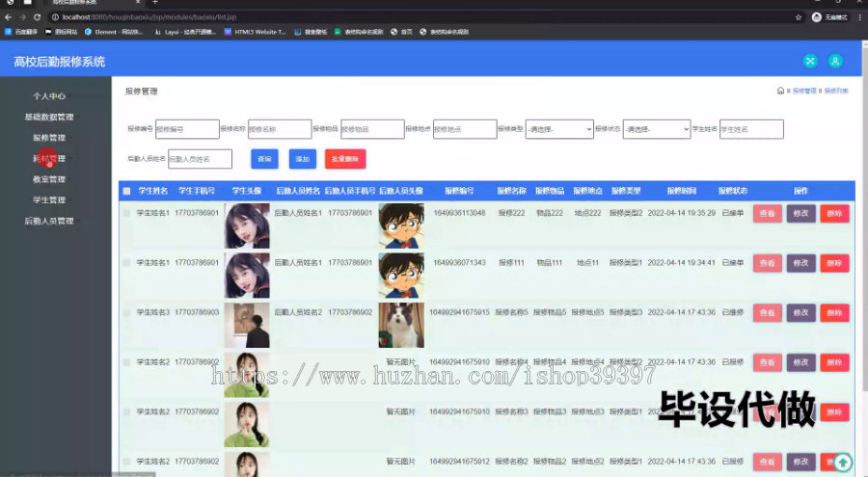The height and width of the screenshot is (477, 868).
Task: Click 查看 for row 报修111
Action: (768, 263)
